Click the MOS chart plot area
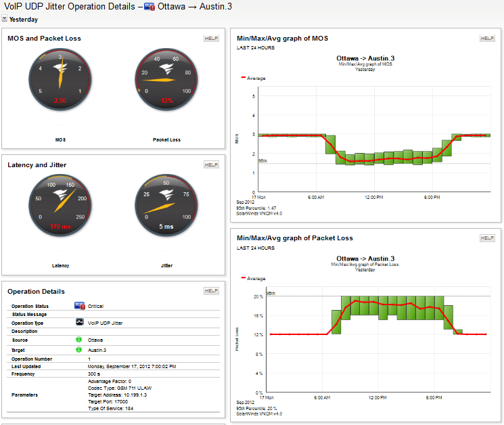The height and width of the screenshot is (425, 504). 374,139
